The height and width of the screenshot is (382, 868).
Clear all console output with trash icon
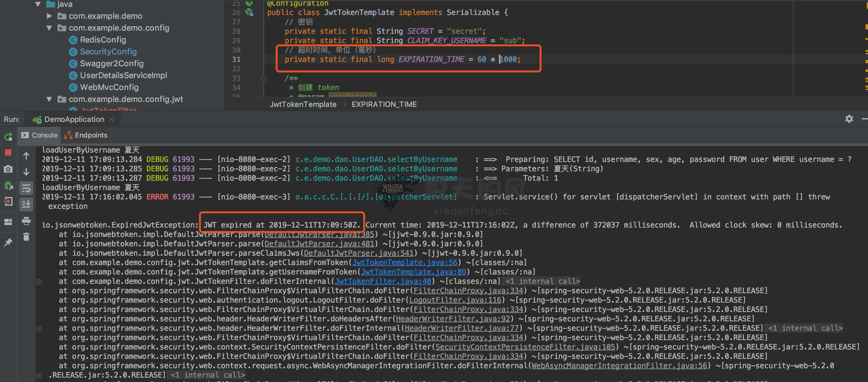tap(26, 237)
